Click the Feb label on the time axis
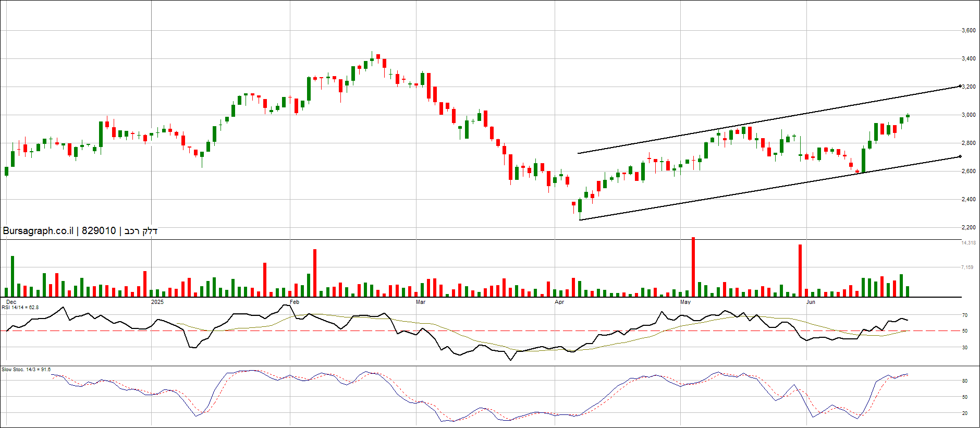This screenshot has height=428, width=980. point(295,302)
